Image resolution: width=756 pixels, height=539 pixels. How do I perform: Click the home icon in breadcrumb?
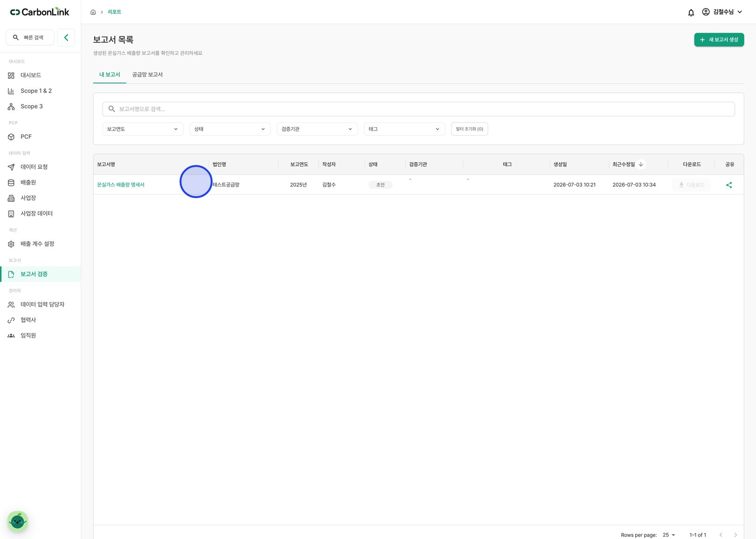tap(93, 12)
